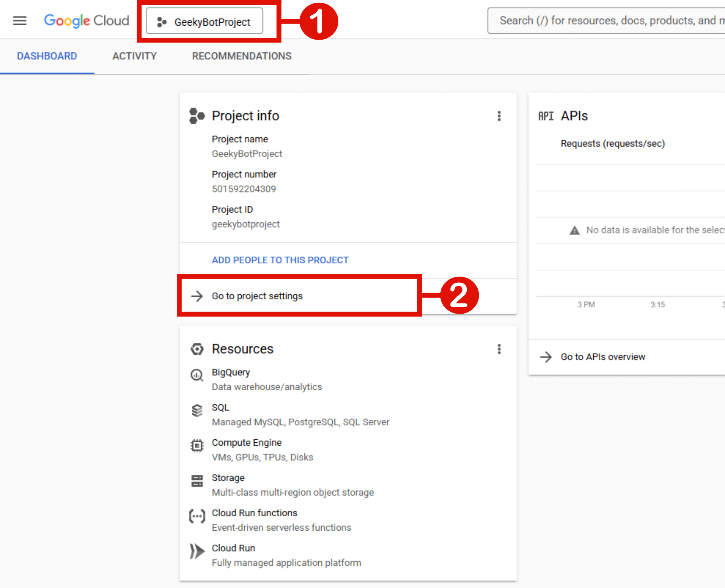Open Resources card options menu
Screen dimensions: 725x588
(x=499, y=349)
